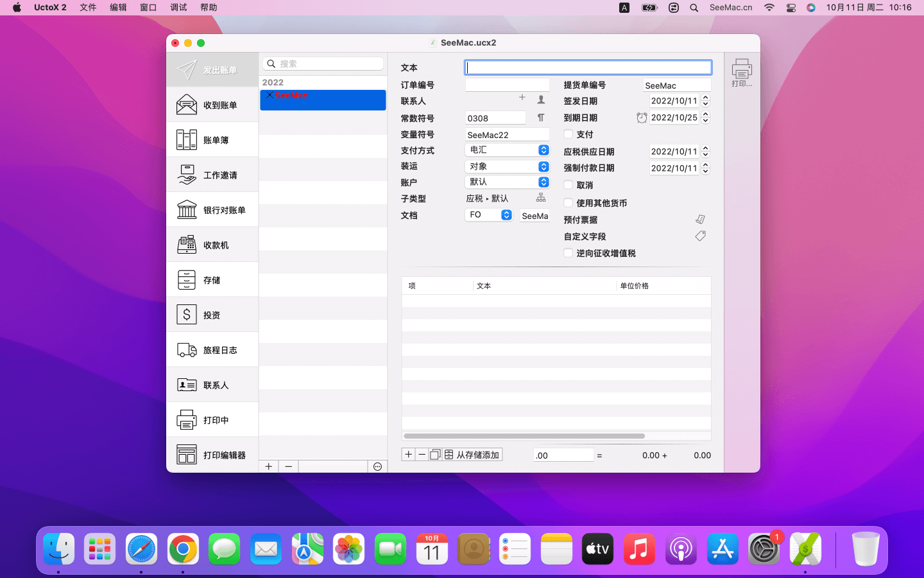
Task: Expand the 支付方式 dropdown showing 电汇
Action: 507,150
